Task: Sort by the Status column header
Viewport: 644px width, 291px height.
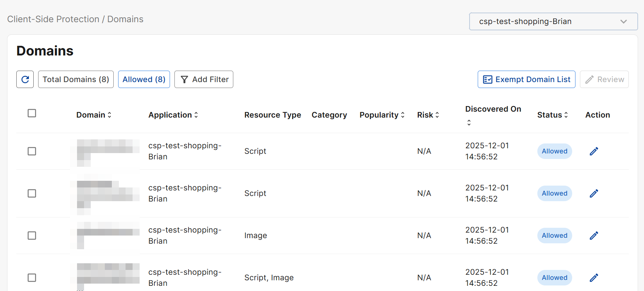Action: (x=552, y=115)
